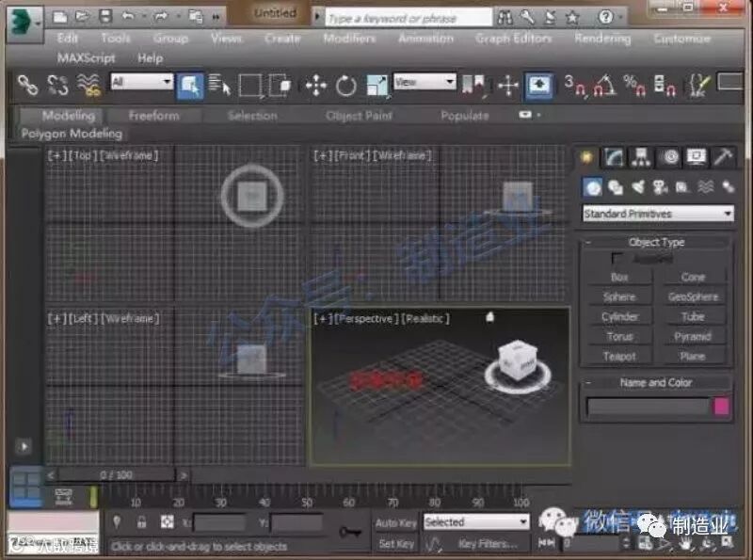The width and height of the screenshot is (753, 560).
Task: Choose Rectangular Selection Region tool
Action: (250, 86)
